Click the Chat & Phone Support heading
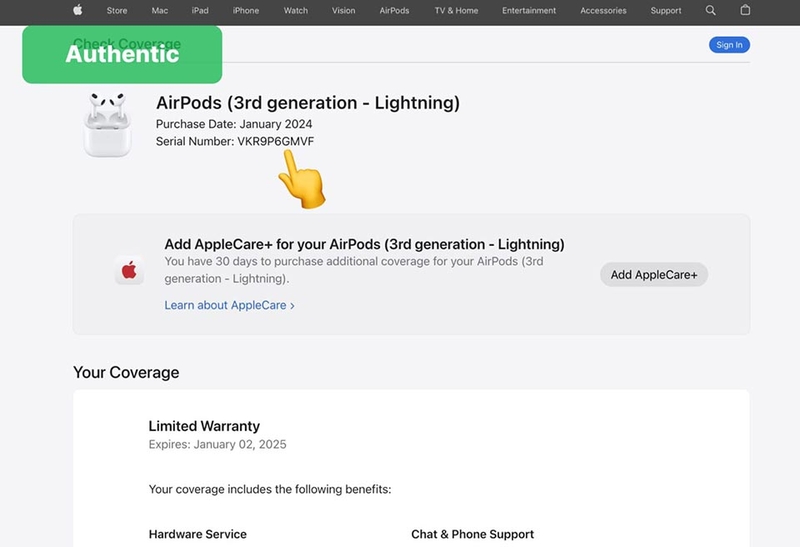This screenshot has height=547, width=800. 472,534
